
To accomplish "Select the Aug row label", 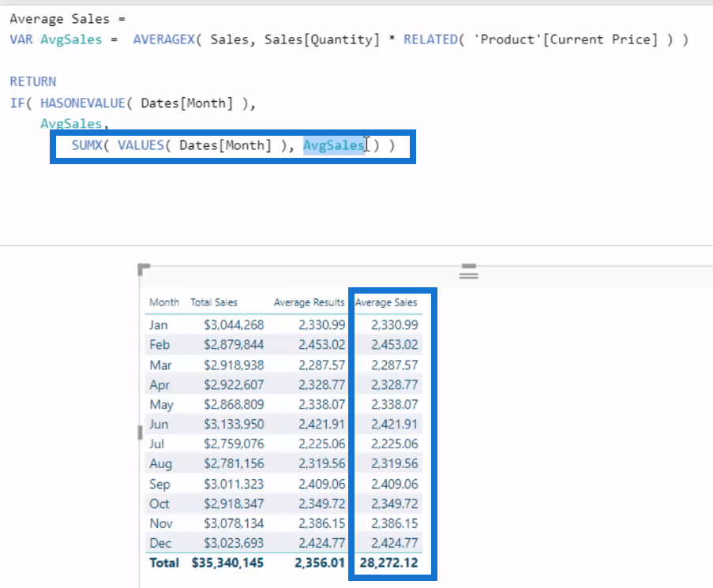I will pos(160,463).
